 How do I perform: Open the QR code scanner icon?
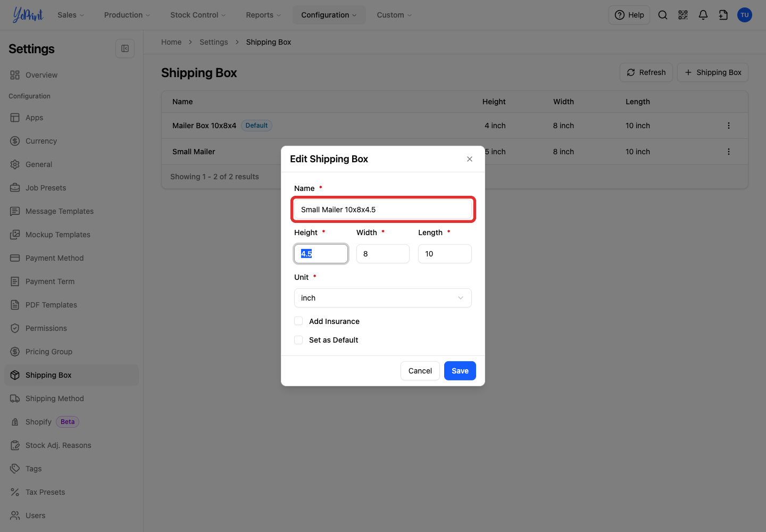pos(683,15)
